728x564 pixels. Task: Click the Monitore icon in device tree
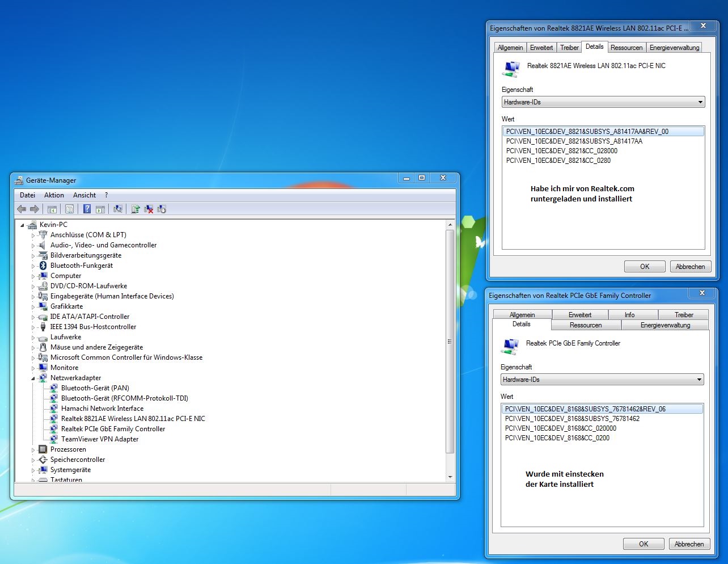(43, 368)
